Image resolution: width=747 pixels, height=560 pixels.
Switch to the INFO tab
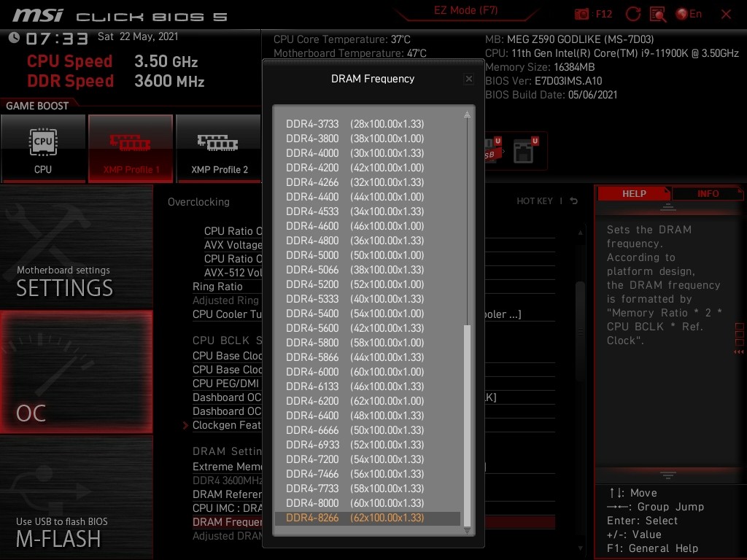[x=707, y=193]
